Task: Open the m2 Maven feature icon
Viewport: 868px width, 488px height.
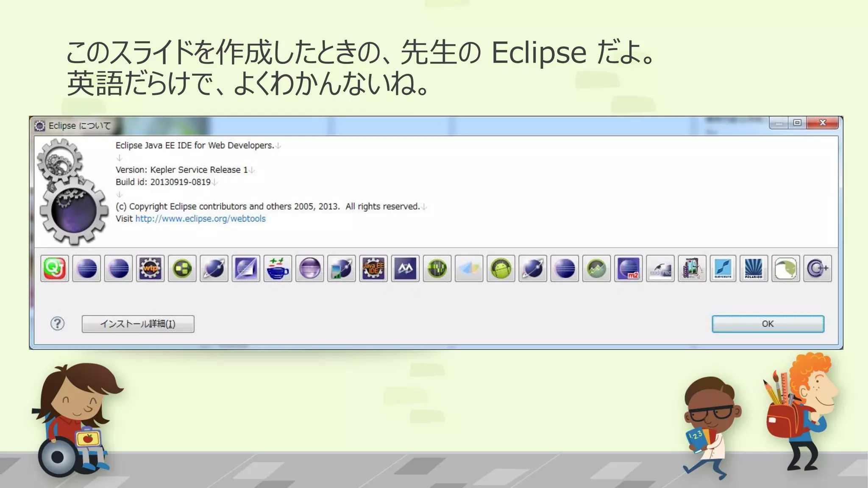Action: coord(629,268)
